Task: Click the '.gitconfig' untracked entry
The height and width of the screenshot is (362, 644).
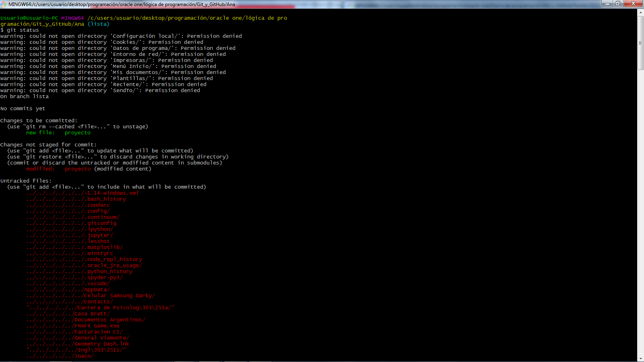Action: click(x=71, y=223)
